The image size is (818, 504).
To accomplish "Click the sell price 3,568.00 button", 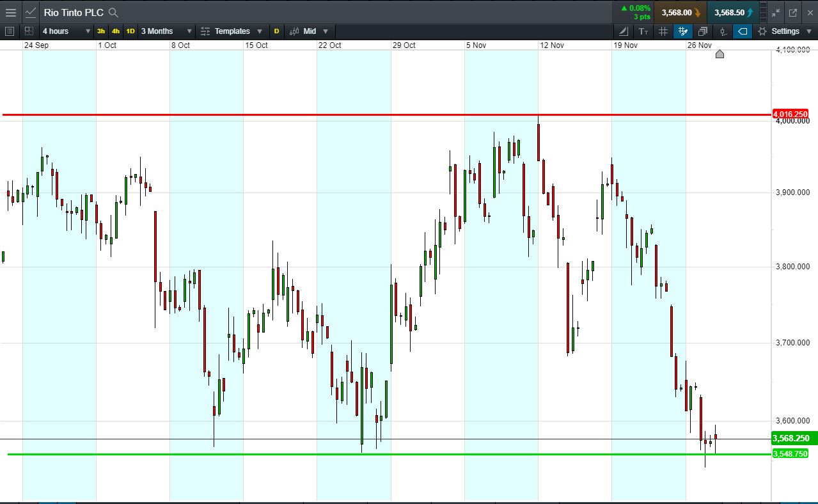I will coord(680,12).
